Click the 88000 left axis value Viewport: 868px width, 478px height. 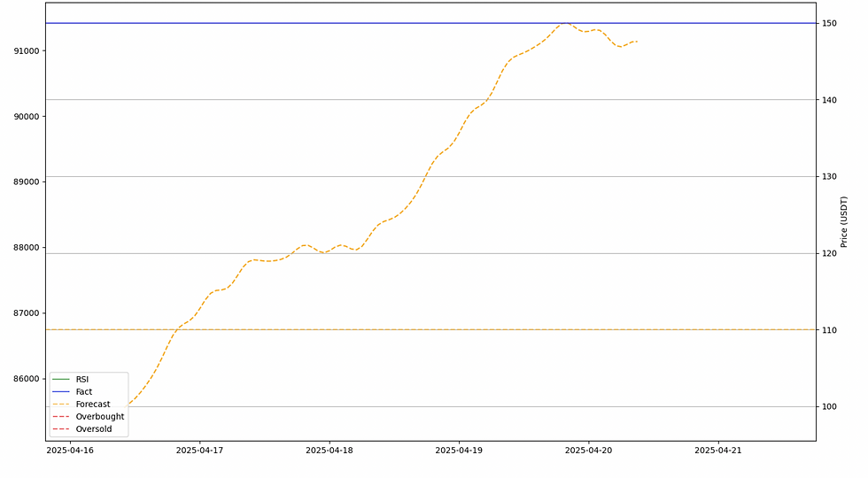coord(27,248)
